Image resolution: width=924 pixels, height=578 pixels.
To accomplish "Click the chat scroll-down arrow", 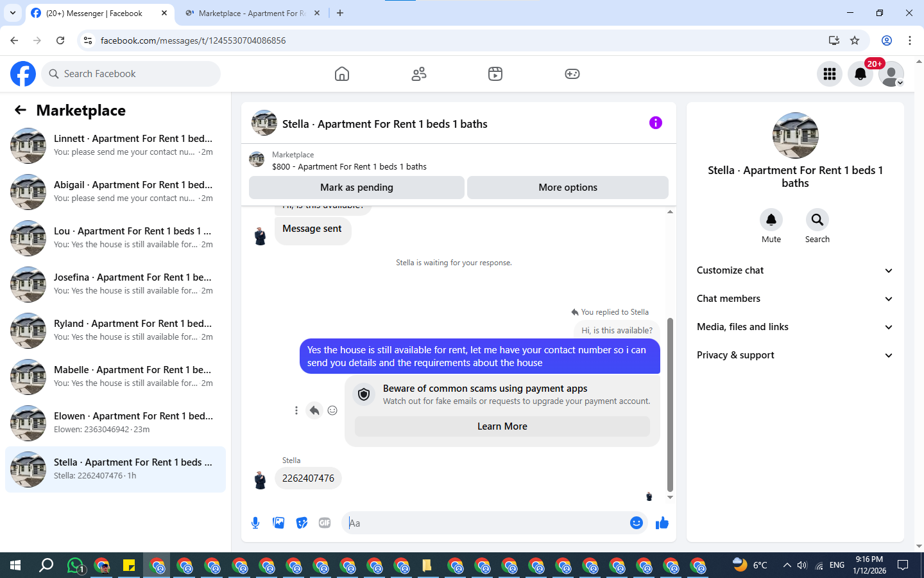I will (670, 498).
